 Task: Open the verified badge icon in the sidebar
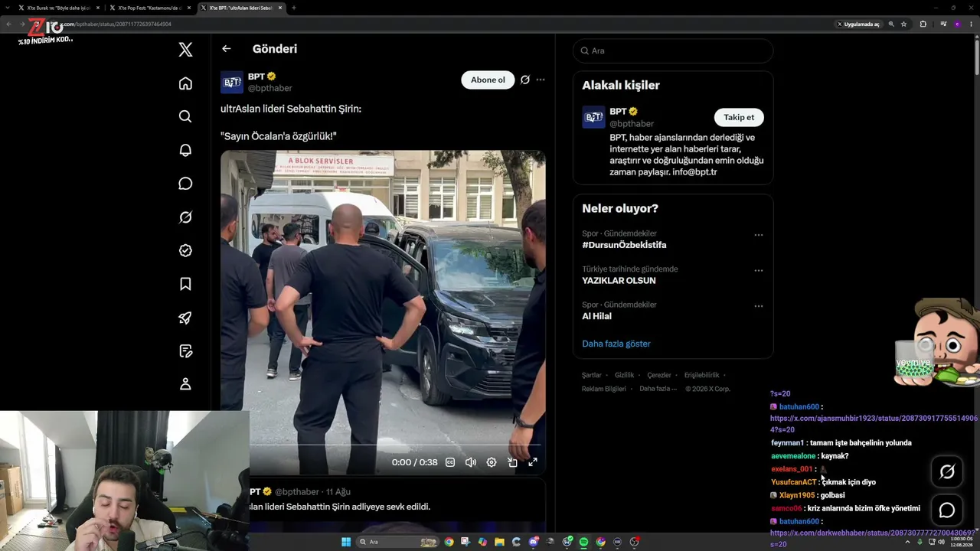pos(185,250)
